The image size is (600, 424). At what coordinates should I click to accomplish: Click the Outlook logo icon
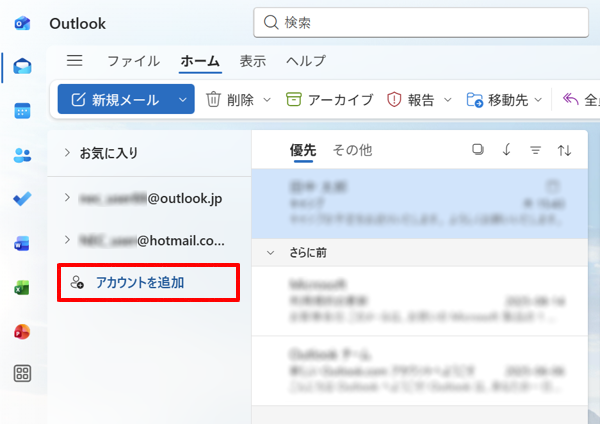22,23
